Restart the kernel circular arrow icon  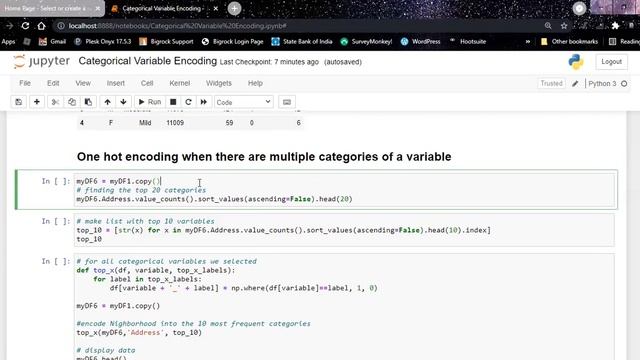tap(188, 102)
